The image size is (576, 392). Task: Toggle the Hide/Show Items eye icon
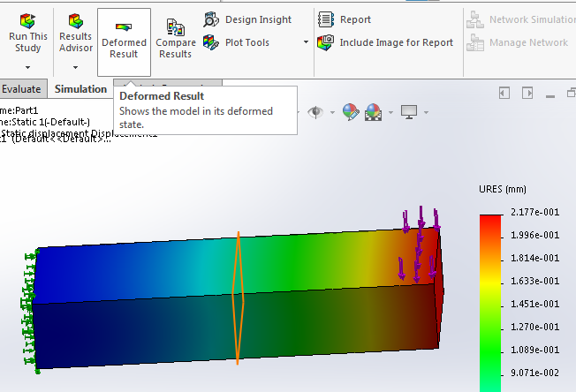[315, 112]
